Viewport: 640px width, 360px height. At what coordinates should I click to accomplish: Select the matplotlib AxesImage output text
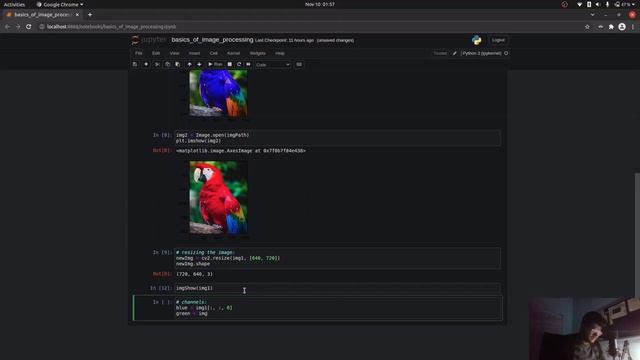240,151
